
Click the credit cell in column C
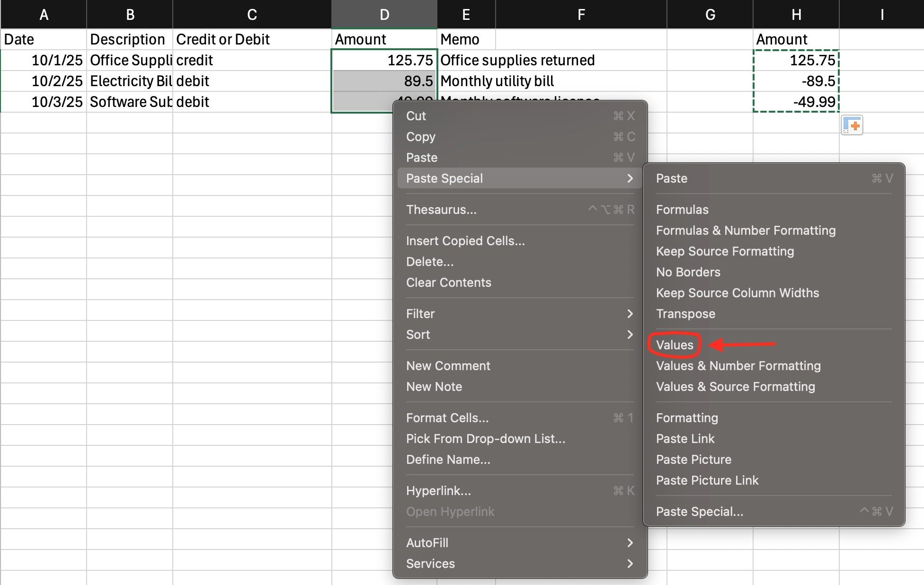252,60
